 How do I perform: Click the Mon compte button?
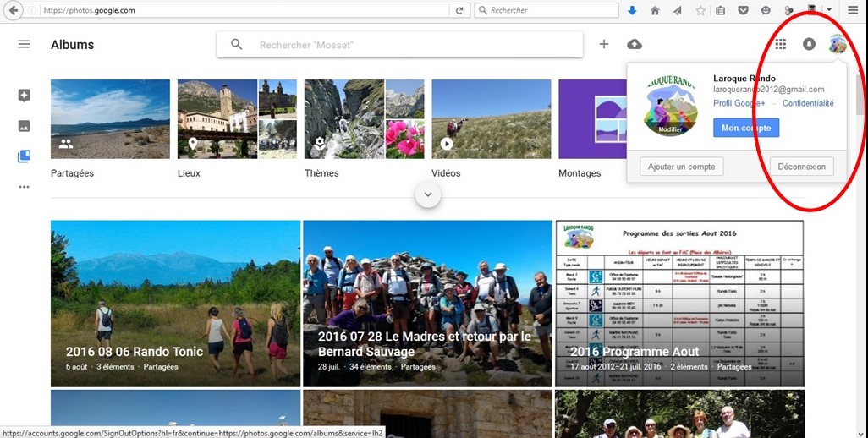pos(745,128)
